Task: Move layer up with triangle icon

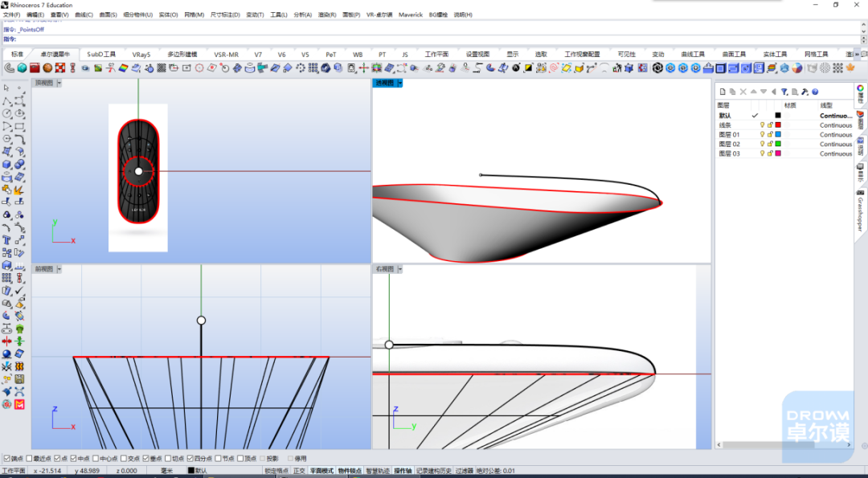Action: [753, 92]
